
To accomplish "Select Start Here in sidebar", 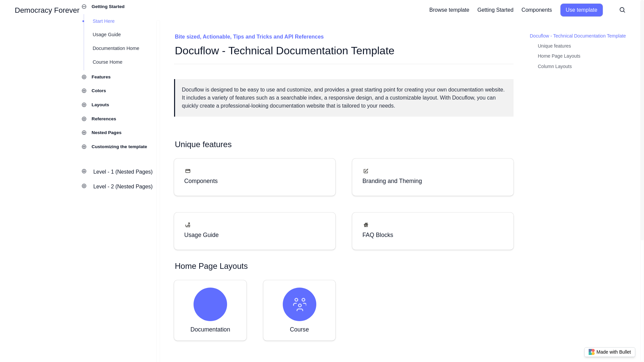I will click(104, 21).
